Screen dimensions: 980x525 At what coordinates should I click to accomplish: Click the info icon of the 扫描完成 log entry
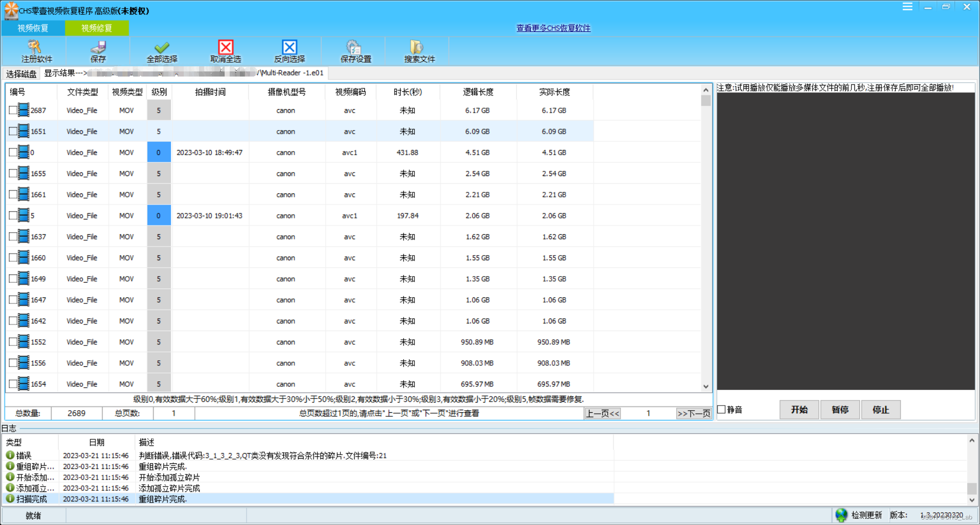tap(10, 499)
